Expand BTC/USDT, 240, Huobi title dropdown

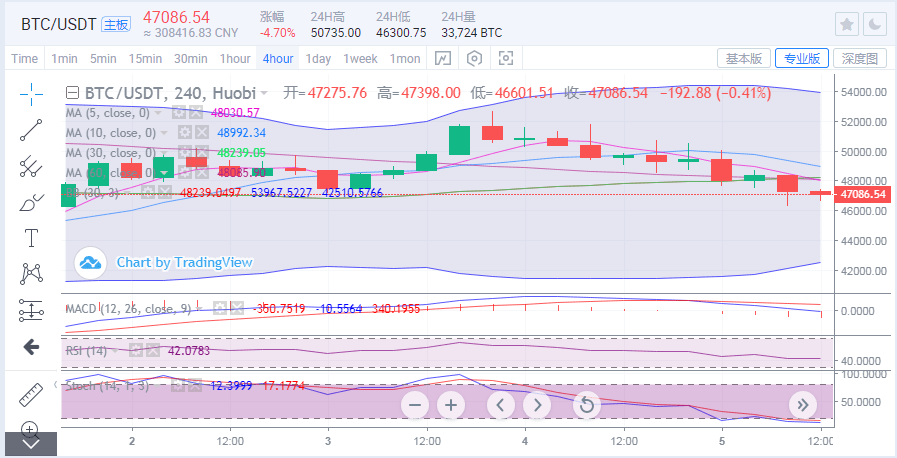click(264, 93)
